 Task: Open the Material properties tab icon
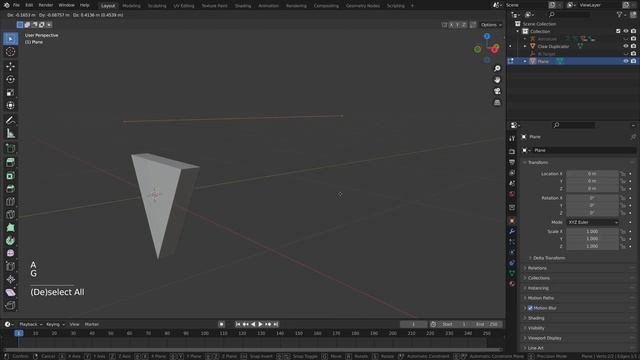pyautogui.click(x=512, y=284)
